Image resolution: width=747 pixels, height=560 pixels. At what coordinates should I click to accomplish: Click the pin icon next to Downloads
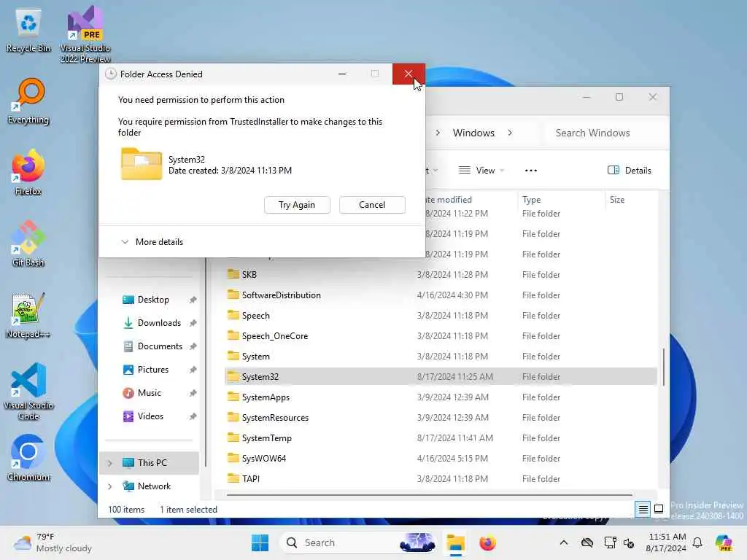pos(193,323)
